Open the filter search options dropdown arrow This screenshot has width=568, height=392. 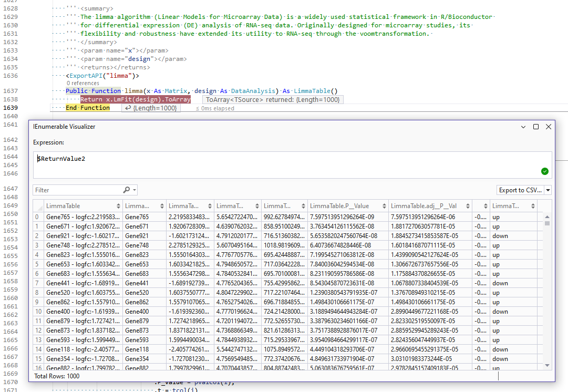(x=135, y=190)
